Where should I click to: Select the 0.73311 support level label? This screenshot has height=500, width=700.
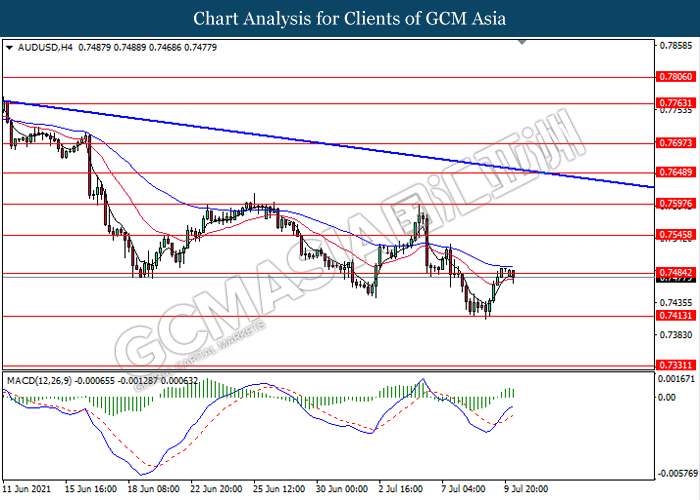click(676, 365)
